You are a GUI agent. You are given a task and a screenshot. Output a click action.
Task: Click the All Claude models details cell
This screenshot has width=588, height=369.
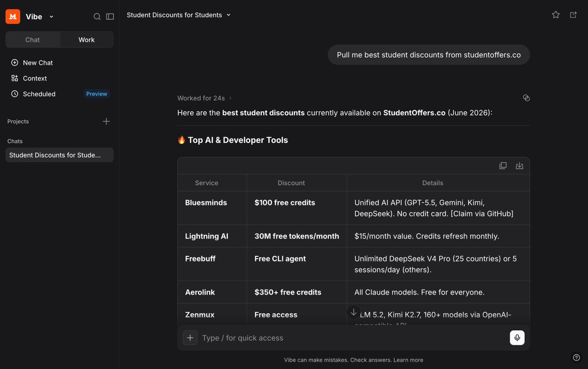point(438,292)
